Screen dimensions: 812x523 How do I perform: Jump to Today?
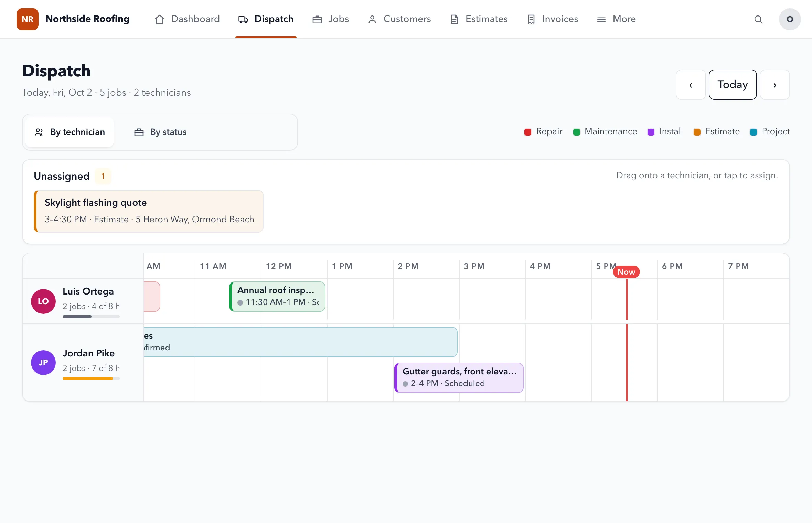coord(733,85)
